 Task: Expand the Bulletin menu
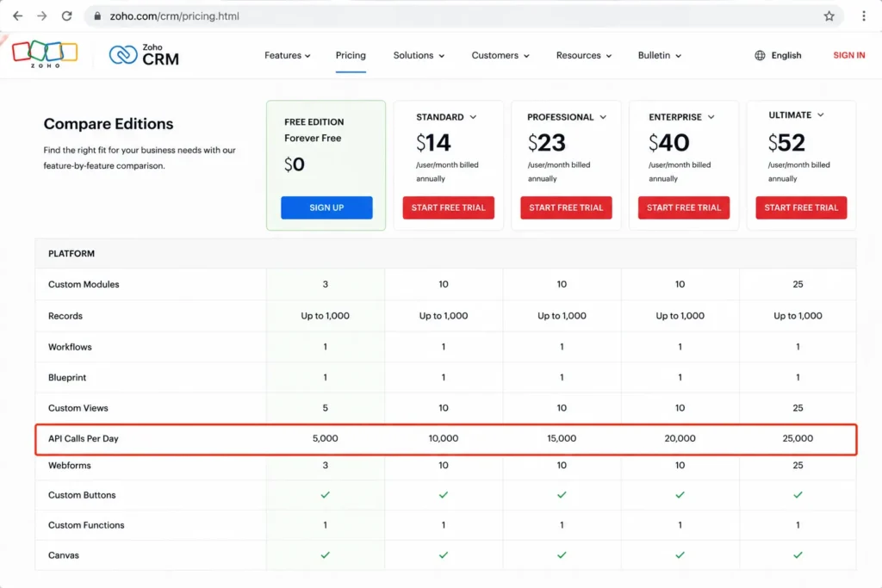pyautogui.click(x=659, y=55)
